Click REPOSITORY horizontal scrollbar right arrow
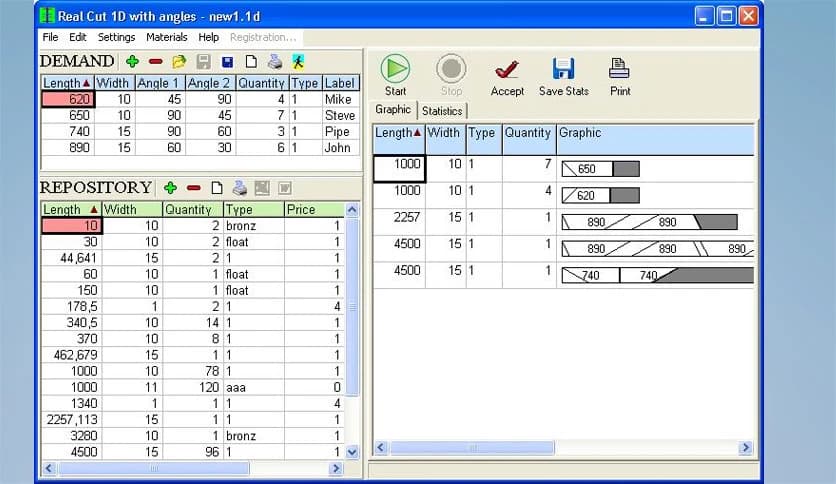This screenshot has height=484, width=836. point(336,468)
